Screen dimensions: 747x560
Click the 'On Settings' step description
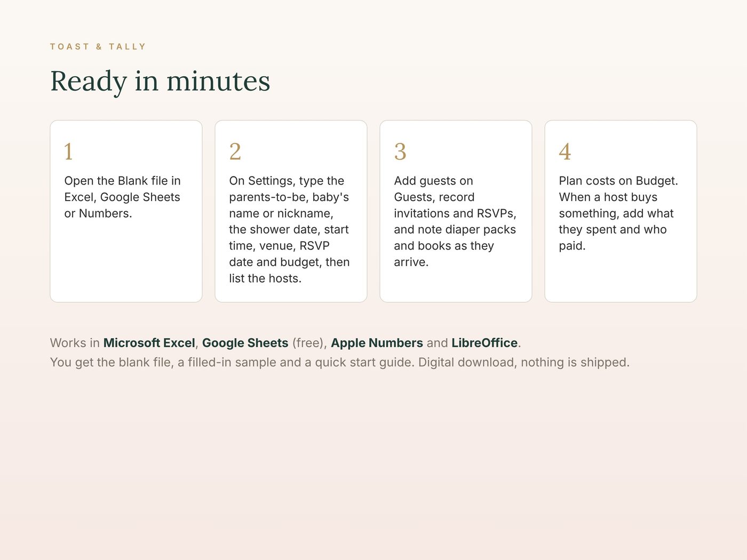(290, 229)
